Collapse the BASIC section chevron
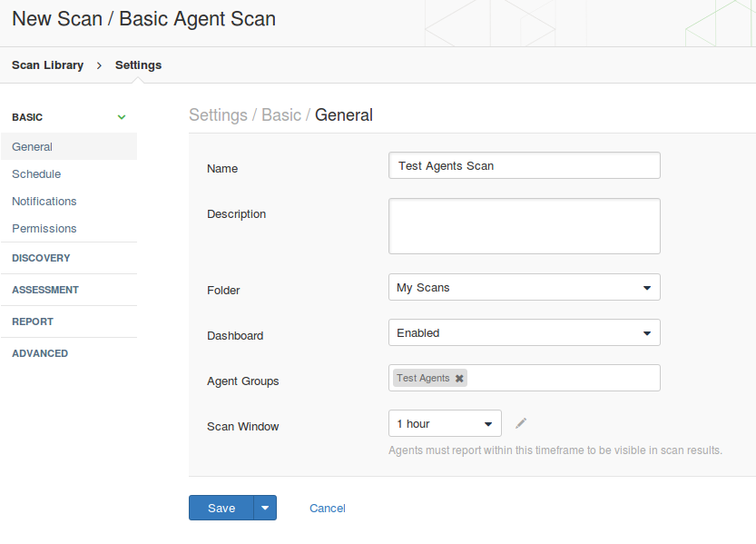 pos(122,117)
